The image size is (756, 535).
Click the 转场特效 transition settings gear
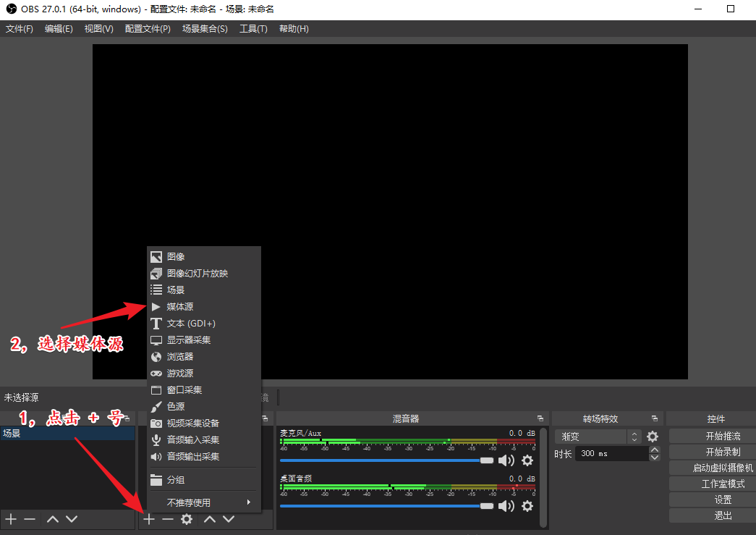[653, 437]
